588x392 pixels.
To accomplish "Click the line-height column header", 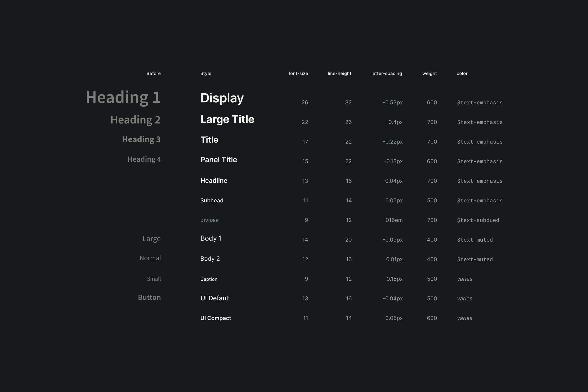I will tap(339, 73).
